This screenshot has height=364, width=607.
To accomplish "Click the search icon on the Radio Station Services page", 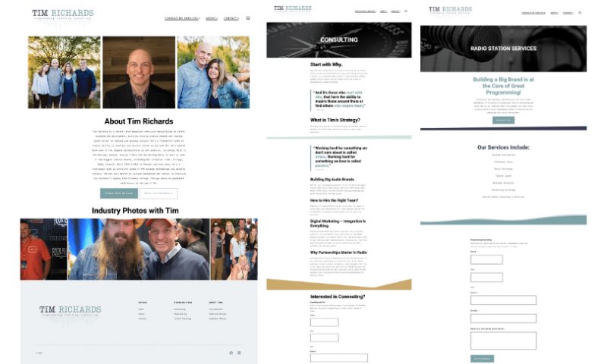I will pos(580,13).
